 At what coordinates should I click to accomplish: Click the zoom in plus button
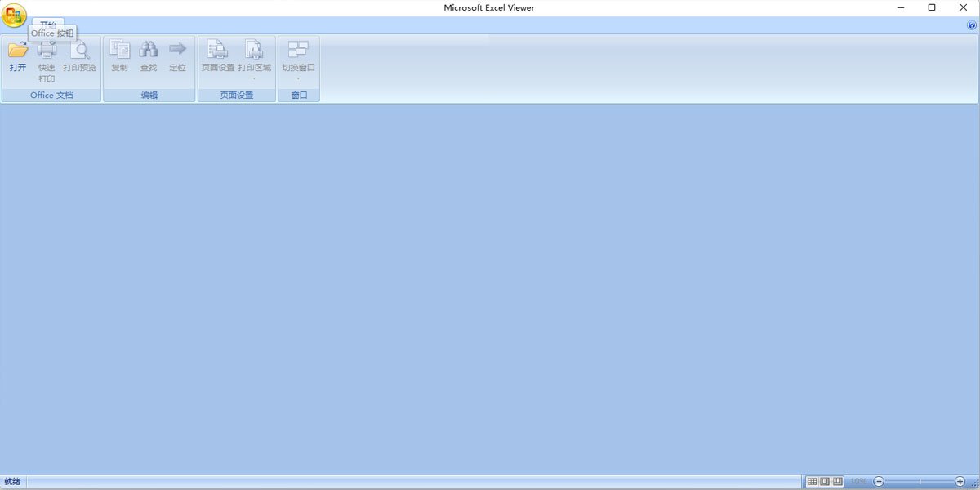click(x=960, y=482)
